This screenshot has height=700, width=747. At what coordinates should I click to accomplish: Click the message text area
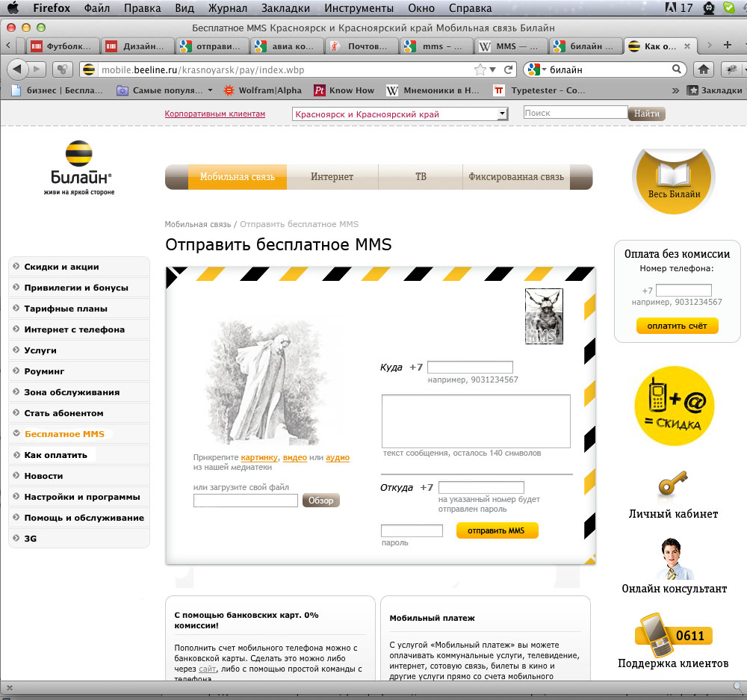point(476,421)
